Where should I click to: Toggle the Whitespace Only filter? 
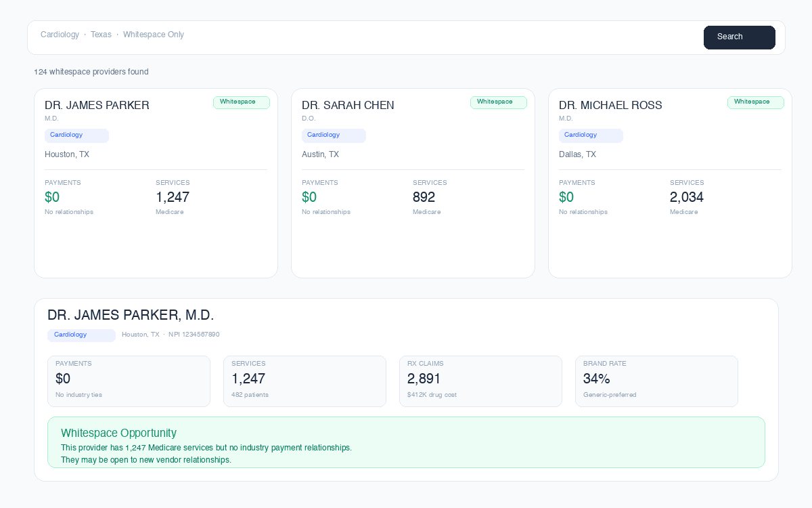[154, 35]
